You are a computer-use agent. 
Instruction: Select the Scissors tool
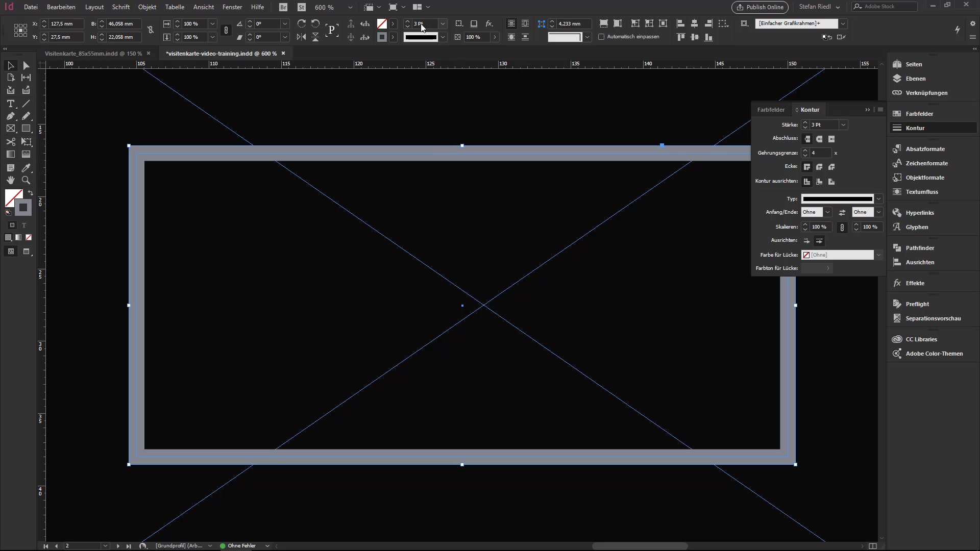point(11,142)
